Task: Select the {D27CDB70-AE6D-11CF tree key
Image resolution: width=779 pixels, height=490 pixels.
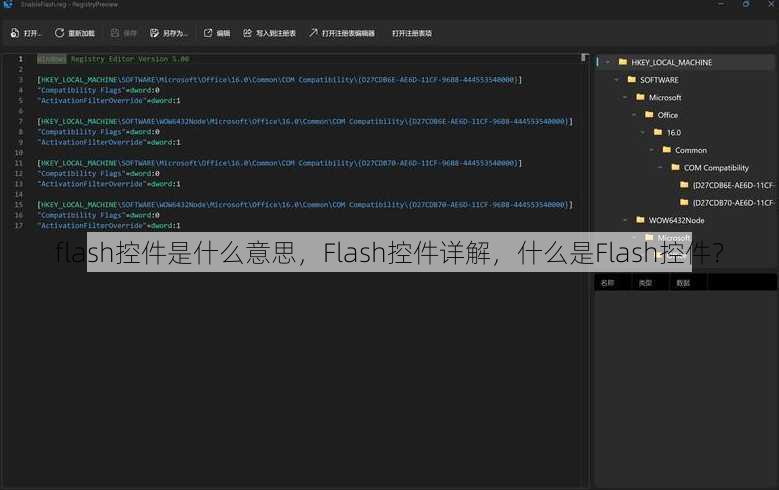Action: 733,203
